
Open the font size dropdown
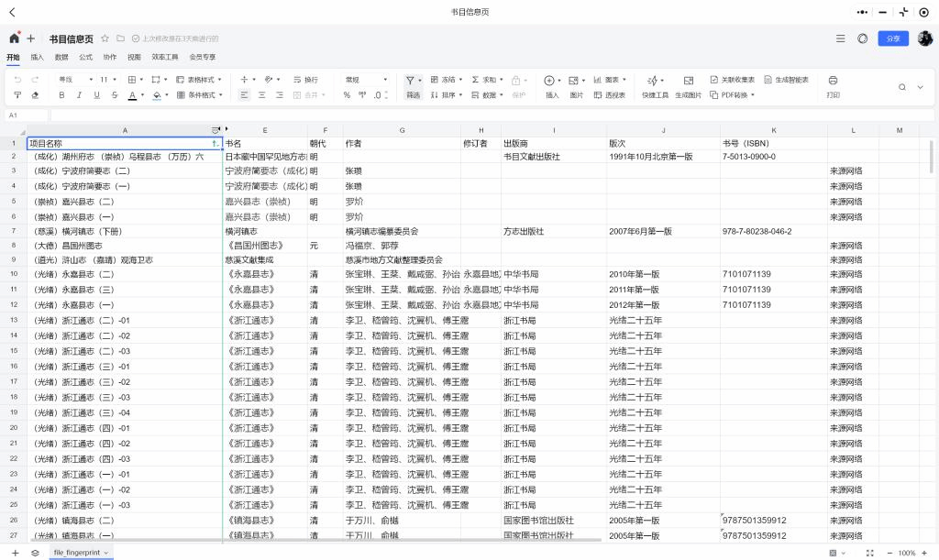click(108, 80)
